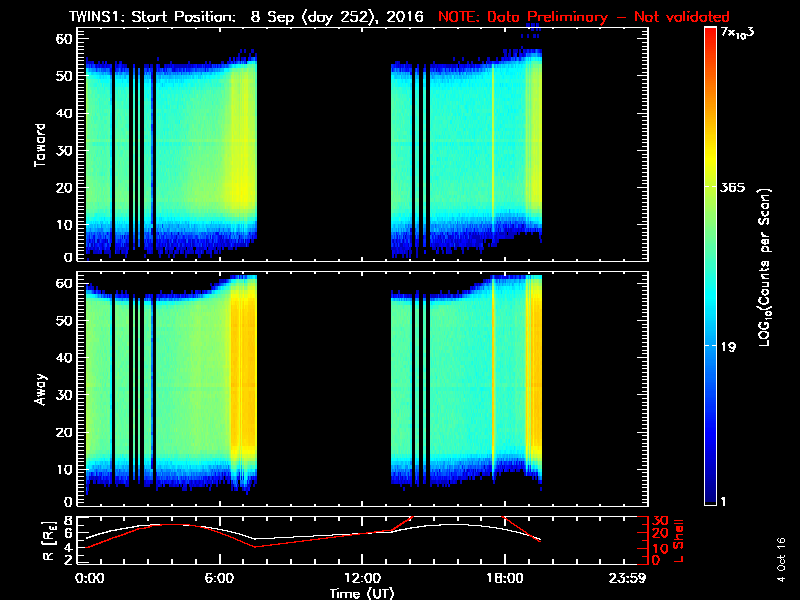Click the '50' tick on the Toward panel
The image size is (800, 600).
click(64, 76)
